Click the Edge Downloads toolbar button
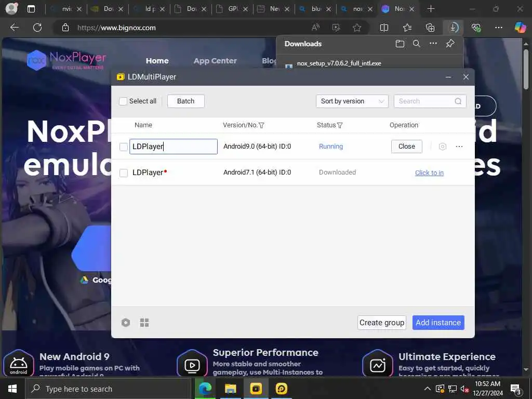Image resolution: width=532 pixels, height=399 pixels. (454, 28)
